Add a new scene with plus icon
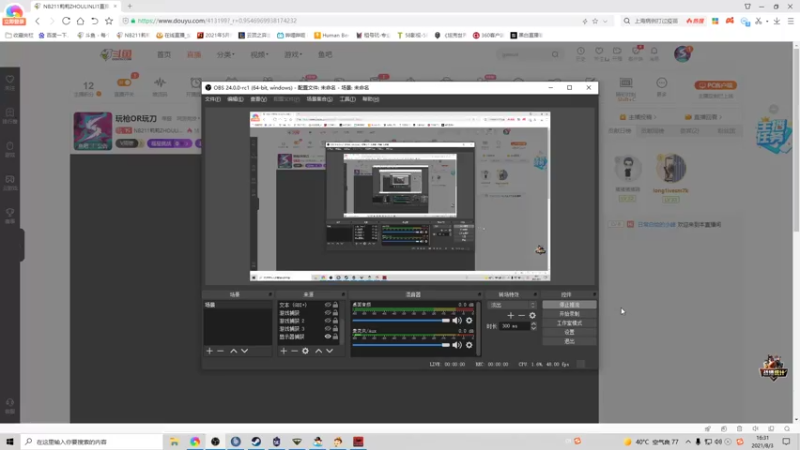Viewport: 800px width, 450px height. pyautogui.click(x=209, y=351)
